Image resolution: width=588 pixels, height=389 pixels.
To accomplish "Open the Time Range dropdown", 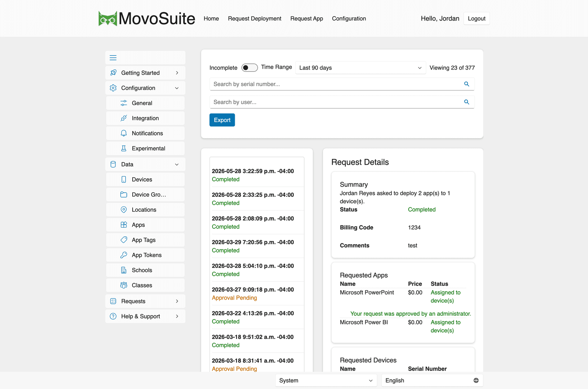I will coord(361,68).
